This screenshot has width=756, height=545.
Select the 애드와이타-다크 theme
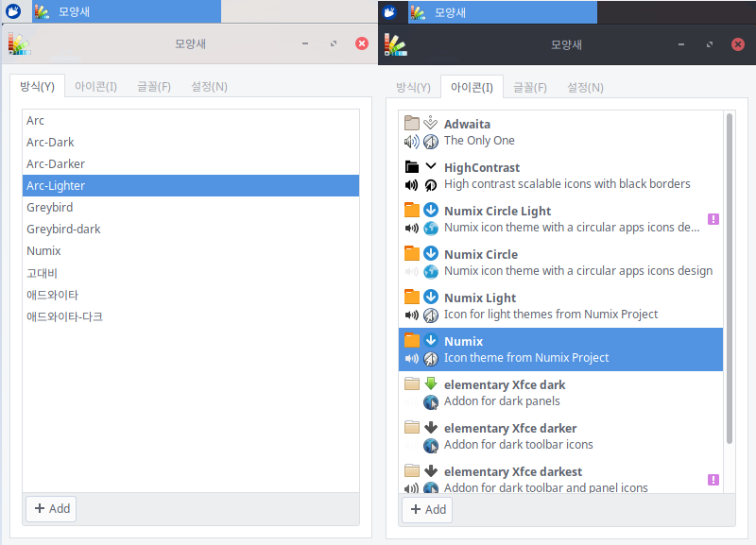click(x=191, y=316)
